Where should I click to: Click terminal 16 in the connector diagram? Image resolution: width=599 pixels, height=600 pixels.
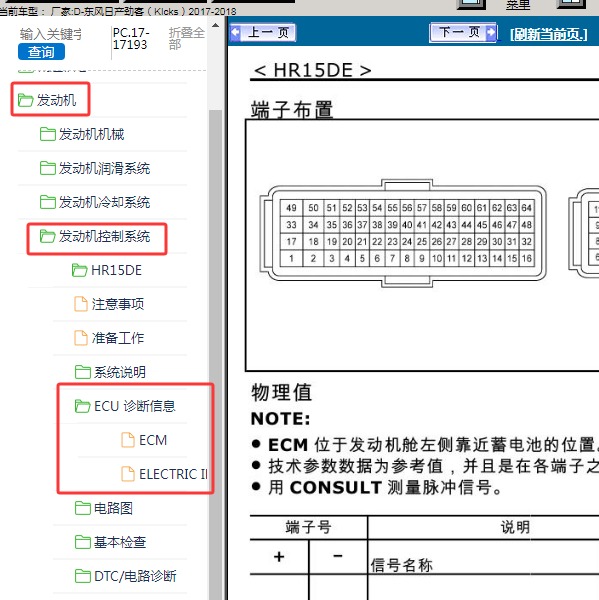tap(527, 258)
